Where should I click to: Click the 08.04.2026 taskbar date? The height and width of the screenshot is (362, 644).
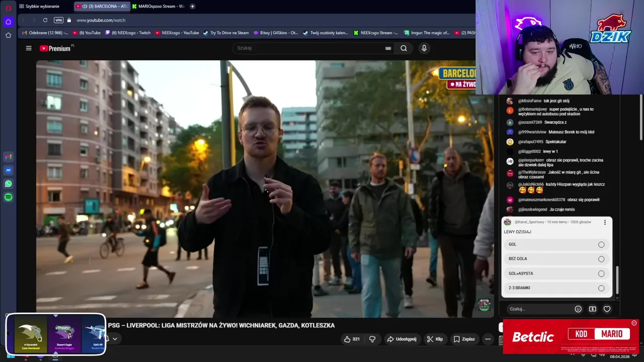619,357
